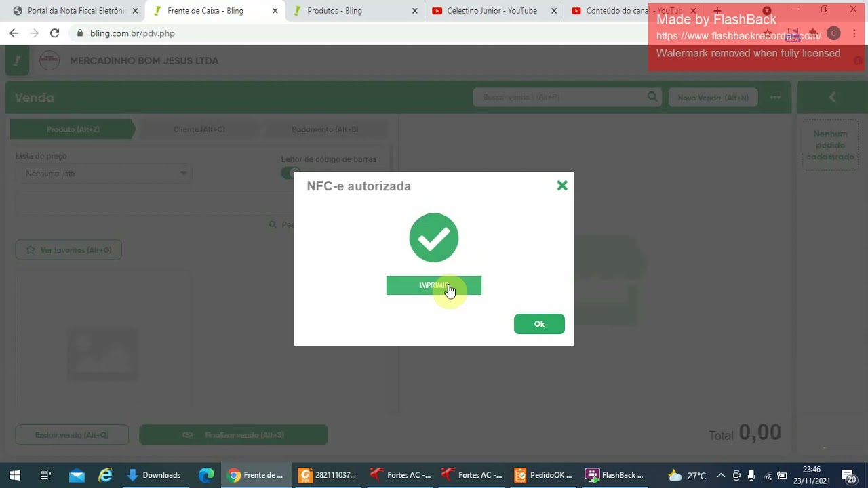The height and width of the screenshot is (488, 868).
Task: Switch to Chrome Frente de... taskbar item
Action: coord(256,475)
